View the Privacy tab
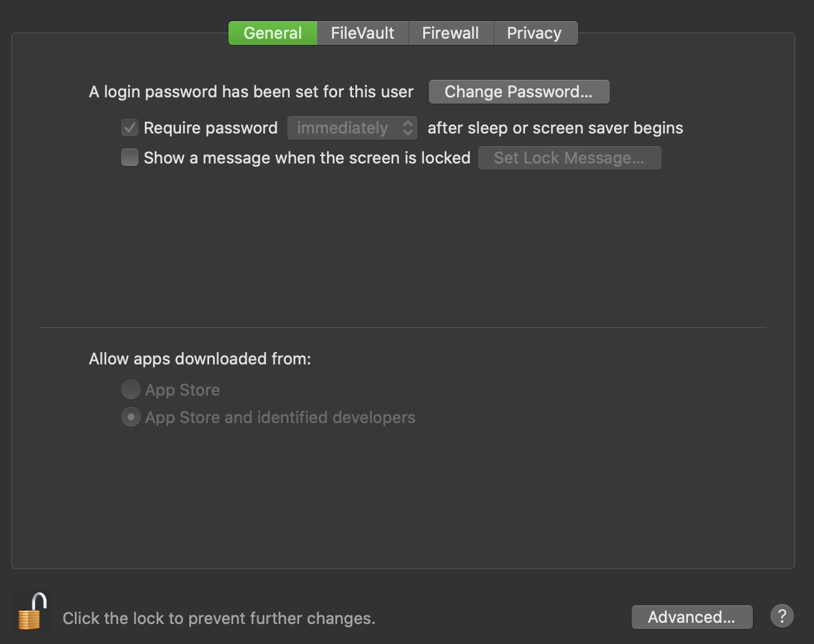Viewport: 814px width, 644px height. (535, 32)
